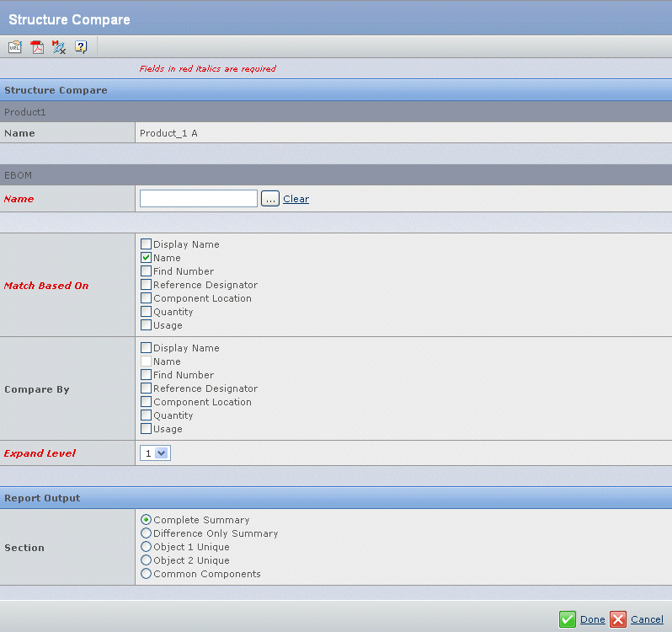Check Display Name under Compare By
672x632 pixels.
147,348
